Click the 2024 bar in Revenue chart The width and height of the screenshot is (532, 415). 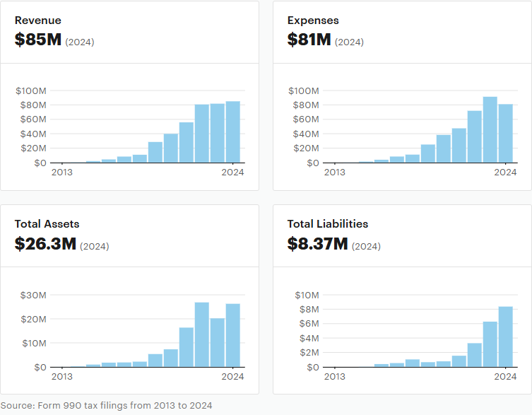click(232, 131)
